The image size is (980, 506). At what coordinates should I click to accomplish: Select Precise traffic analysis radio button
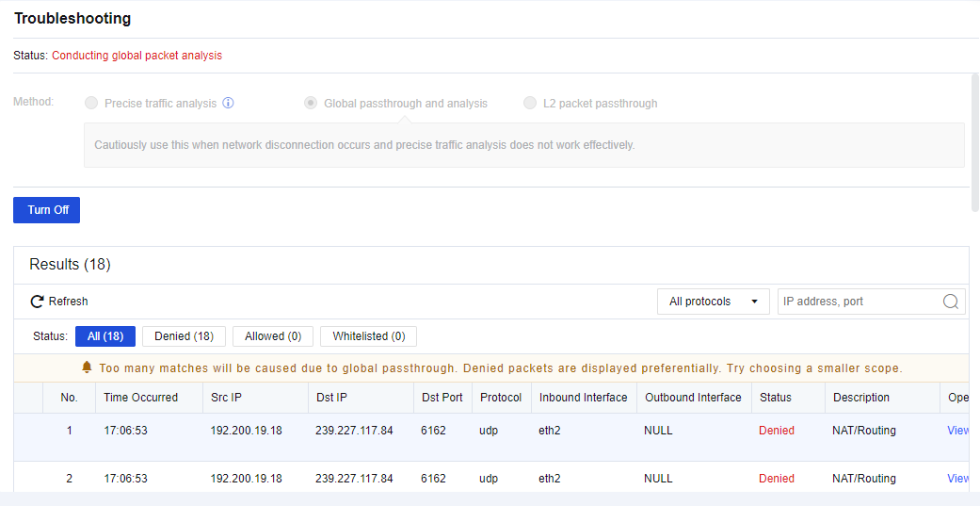(91, 103)
